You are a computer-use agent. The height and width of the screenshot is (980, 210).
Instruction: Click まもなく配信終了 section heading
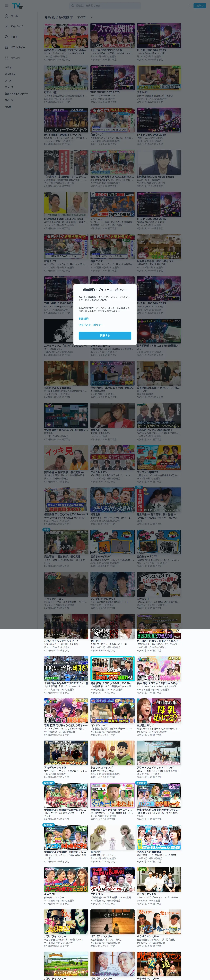[58, 17]
